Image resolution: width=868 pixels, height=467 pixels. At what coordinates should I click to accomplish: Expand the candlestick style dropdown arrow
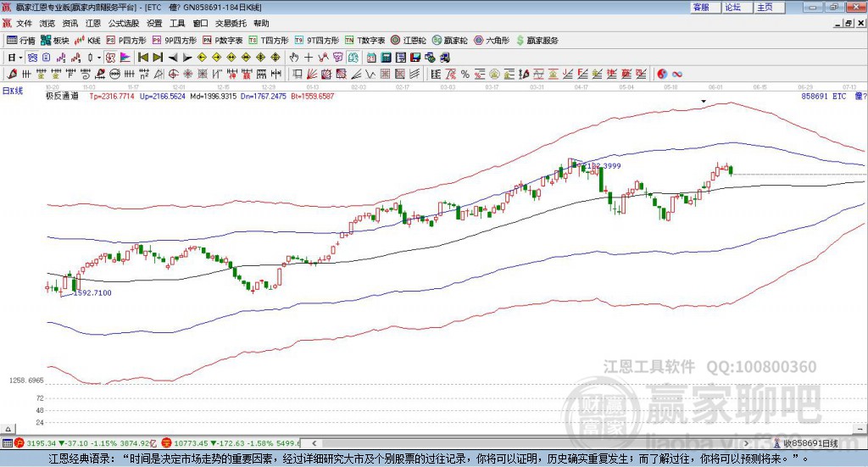(x=99, y=58)
